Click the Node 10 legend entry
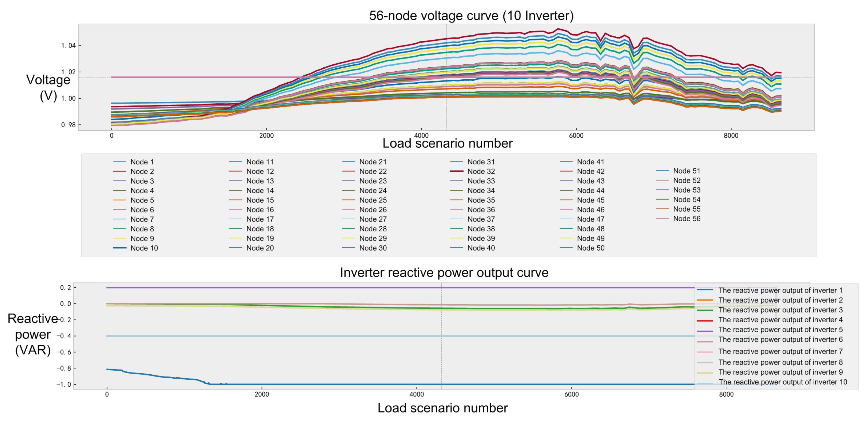The image size is (868, 421). (144, 248)
